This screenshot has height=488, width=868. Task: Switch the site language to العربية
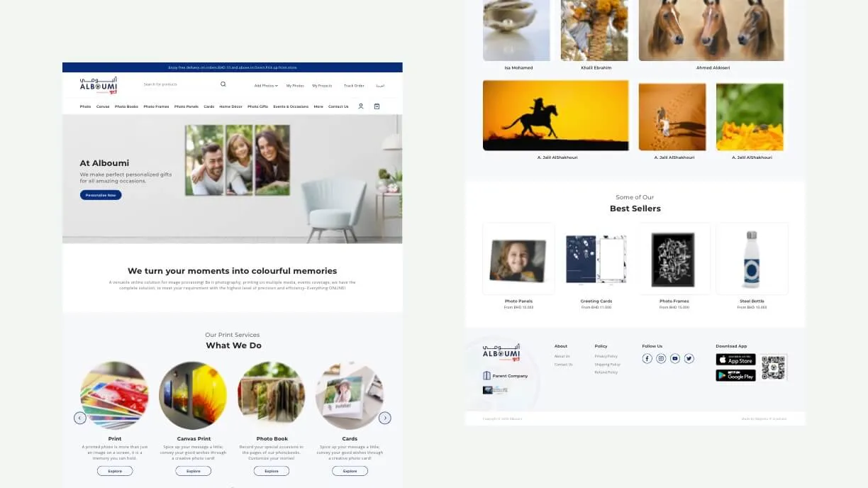pos(380,84)
